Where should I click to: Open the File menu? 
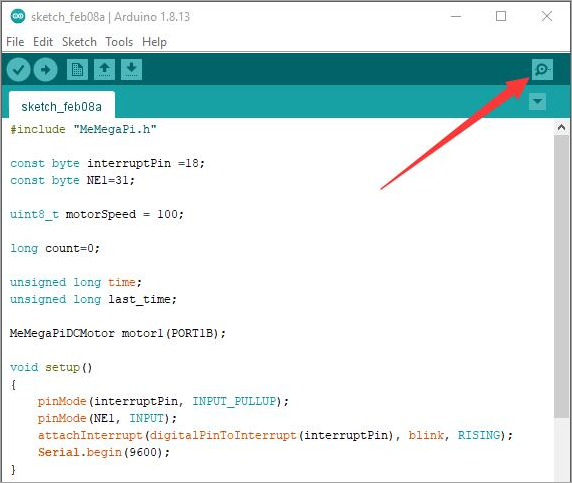pyautogui.click(x=15, y=42)
